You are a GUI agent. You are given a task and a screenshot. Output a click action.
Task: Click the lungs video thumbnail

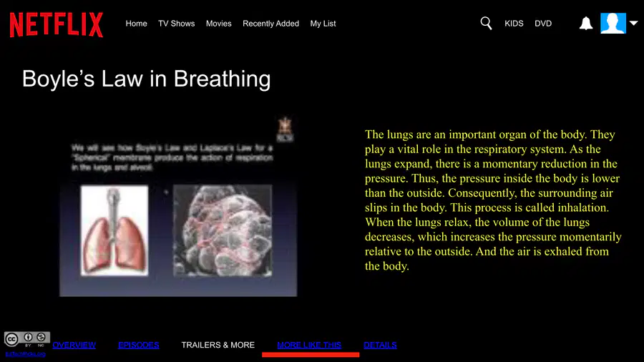tap(178, 206)
